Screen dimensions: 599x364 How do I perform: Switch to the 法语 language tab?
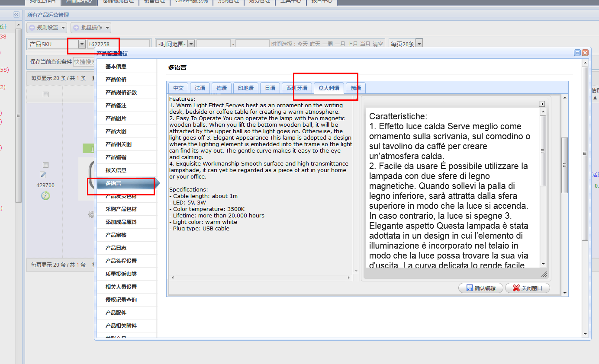tap(200, 88)
